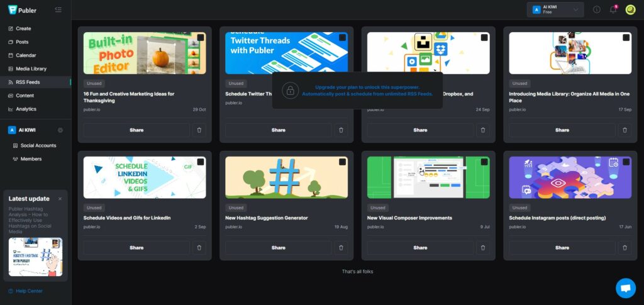Share New Visual Composer Improvements post
Screen dimensions: 644x305
point(420,248)
